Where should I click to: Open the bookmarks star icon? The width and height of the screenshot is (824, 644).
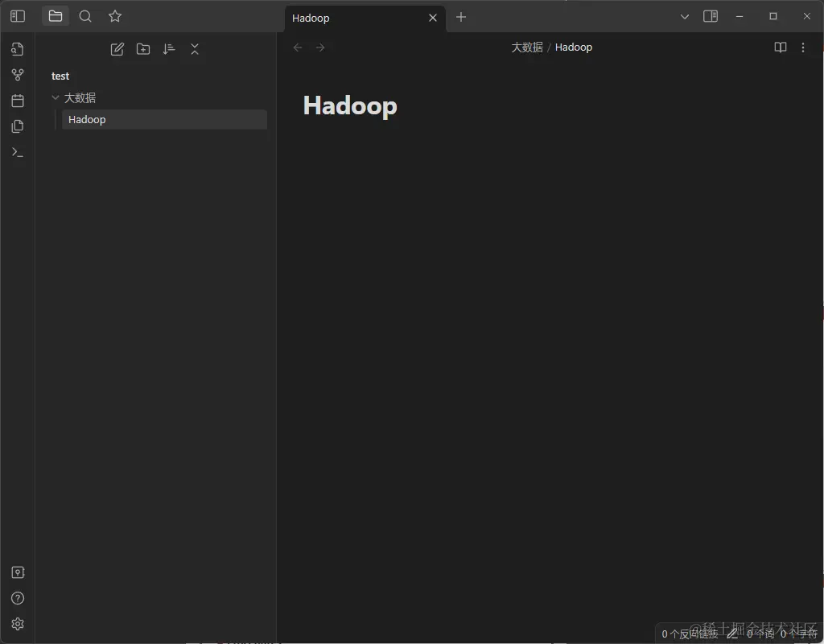point(115,16)
